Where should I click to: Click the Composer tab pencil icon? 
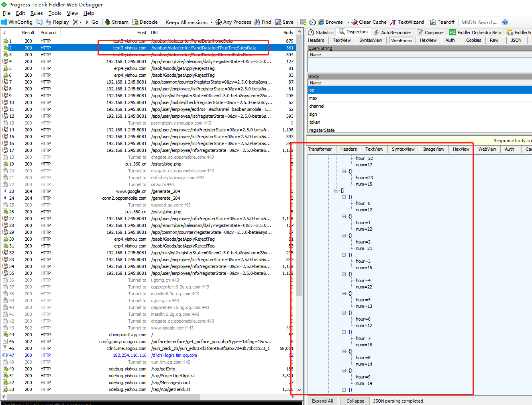click(x=420, y=33)
